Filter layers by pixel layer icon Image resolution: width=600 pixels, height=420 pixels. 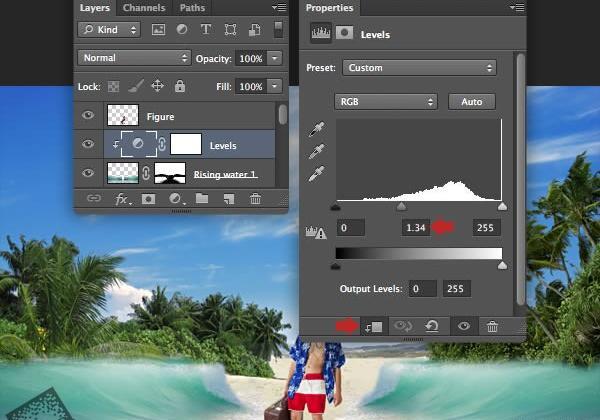(158, 29)
